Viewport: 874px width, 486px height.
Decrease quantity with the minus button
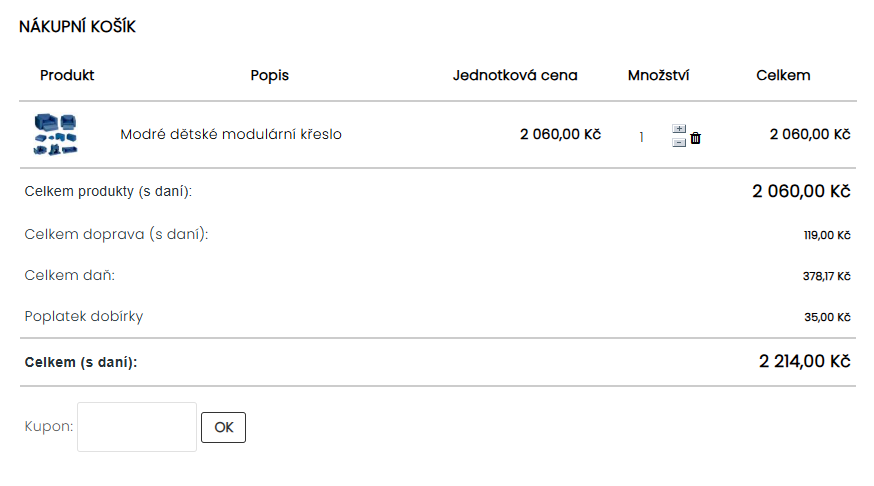click(x=679, y=142)
